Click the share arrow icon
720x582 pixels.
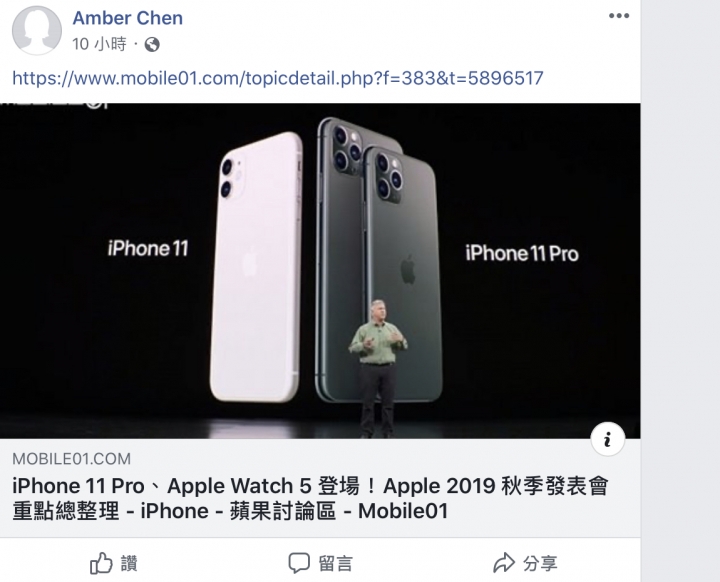(x=504, y=563)
